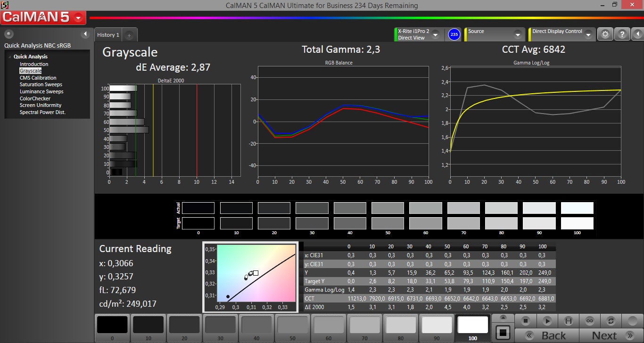Click the 'Target Y' row label

point(315,281)
